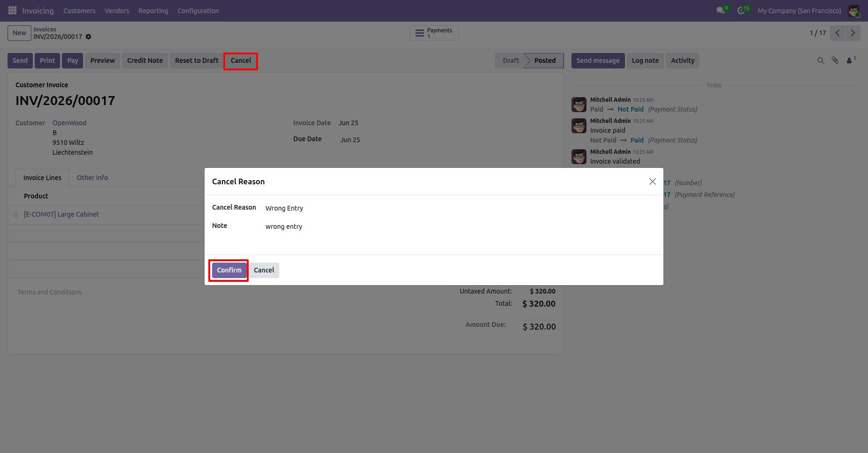This screenshot has height=453, width=868.
Task: Open the Reporting menu
Action: 153,11
